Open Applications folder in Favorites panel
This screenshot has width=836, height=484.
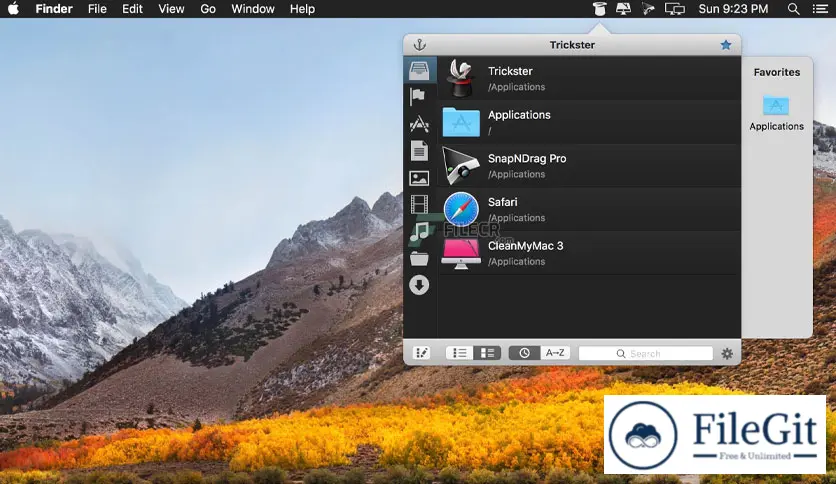pos(776,113)
